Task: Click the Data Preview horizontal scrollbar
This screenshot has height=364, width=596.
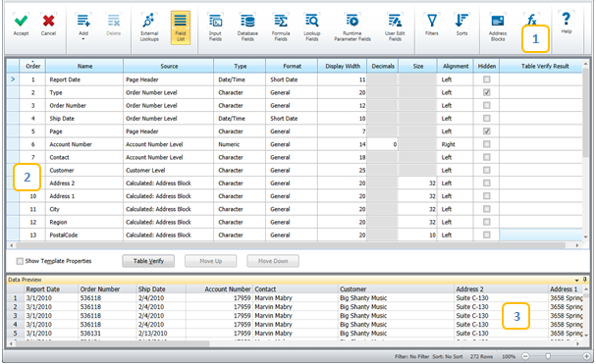Action: [113, 343]
